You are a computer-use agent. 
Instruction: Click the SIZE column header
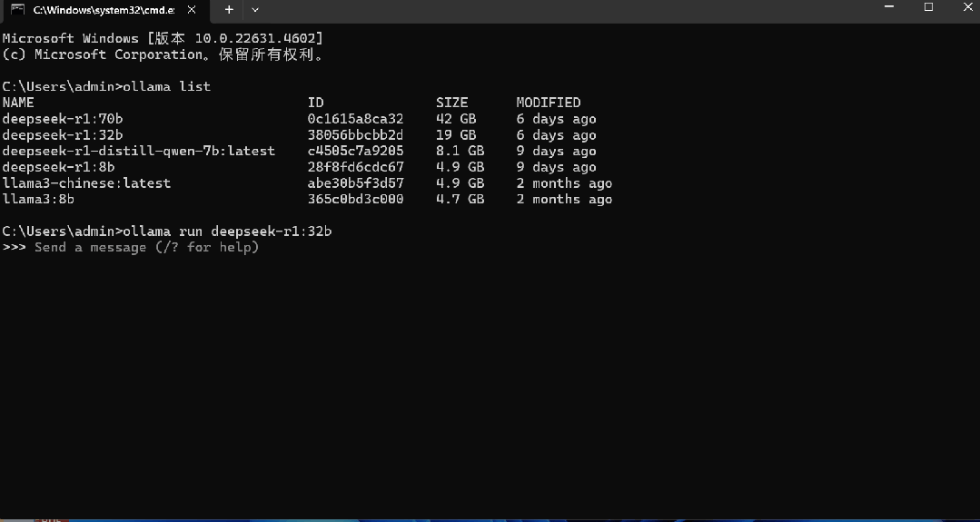pos(452,103)
